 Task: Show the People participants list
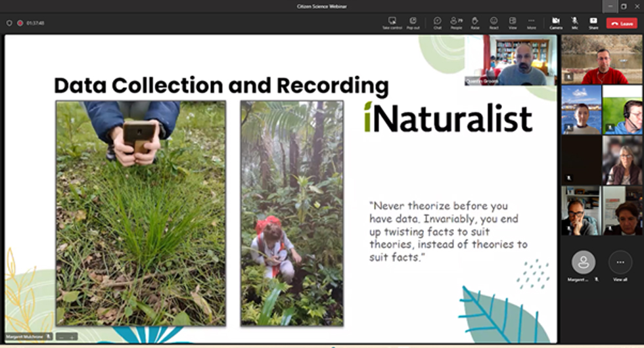coord(456,23)
